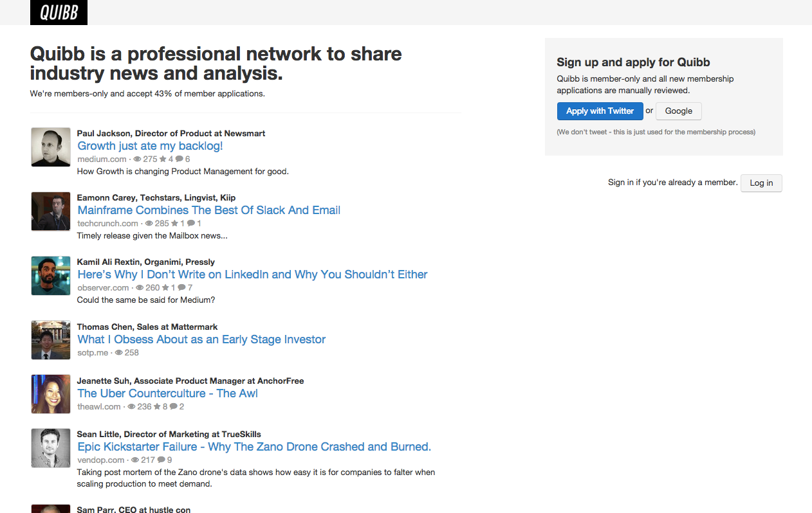This screenshot has height=513, width=812.
Task: Click 'How Growth is changing Product Management for good.'
Action: tap(183, 172)
